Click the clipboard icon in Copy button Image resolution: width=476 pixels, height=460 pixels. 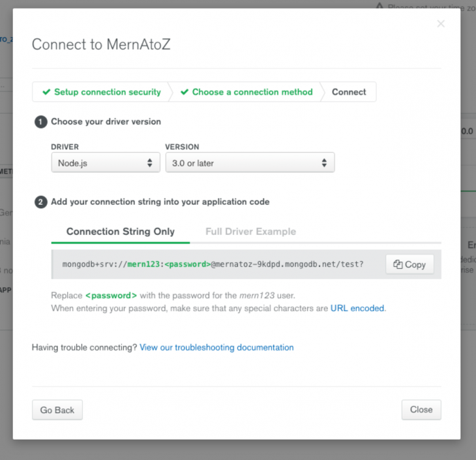point(398,264)
